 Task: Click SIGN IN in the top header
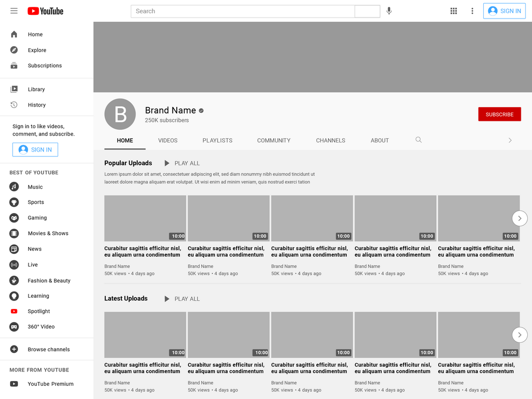(x=504, y=11)
